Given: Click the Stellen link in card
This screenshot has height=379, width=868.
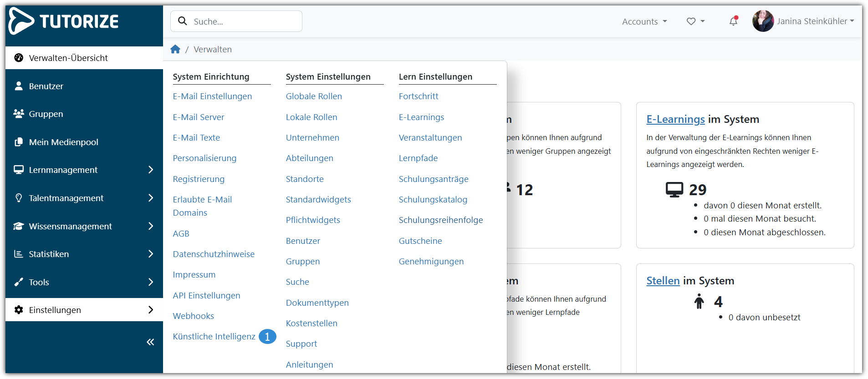Looking at the screenshot, I should [663, 281].
